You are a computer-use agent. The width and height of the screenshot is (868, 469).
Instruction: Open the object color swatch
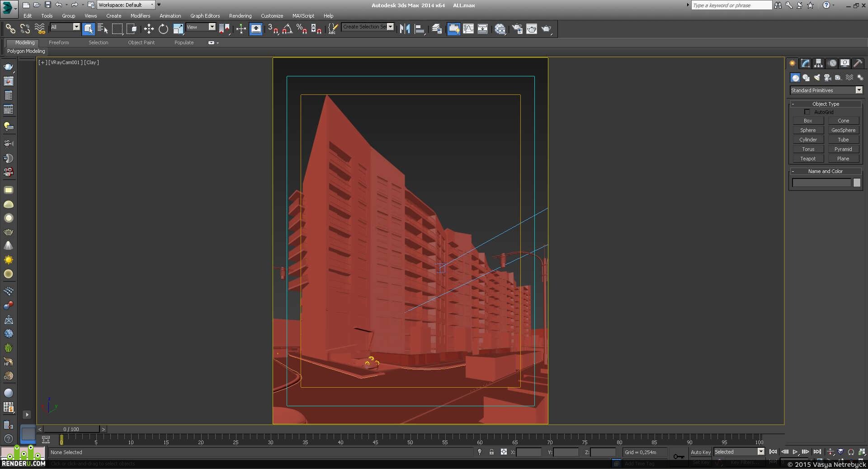click(857, 183)
